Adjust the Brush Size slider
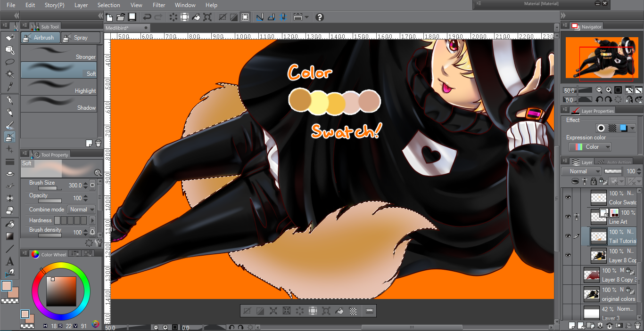The image size is (644, 331). pyautogui.click(x=47, y=188)
